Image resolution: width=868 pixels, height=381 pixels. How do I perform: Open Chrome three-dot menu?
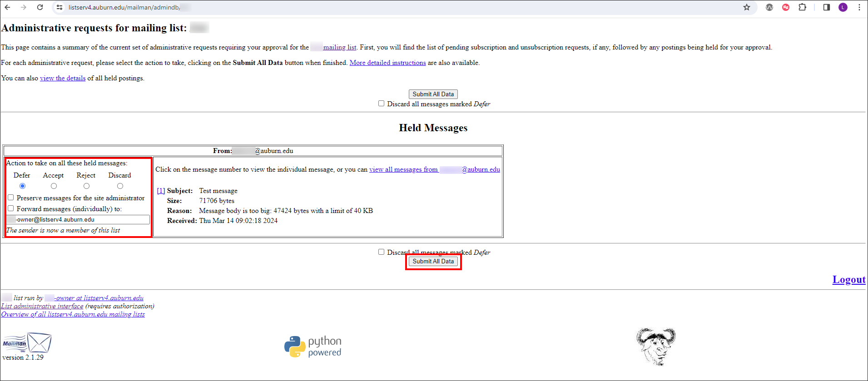859,7
